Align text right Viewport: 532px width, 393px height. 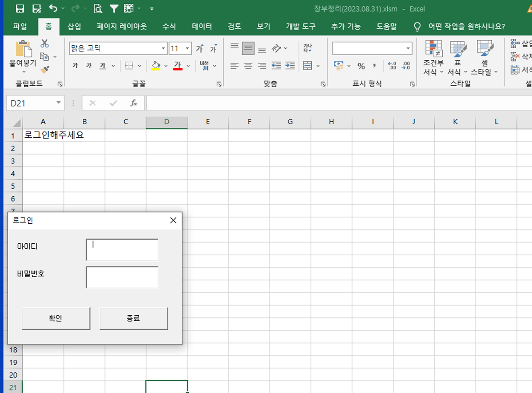(262, 66)
